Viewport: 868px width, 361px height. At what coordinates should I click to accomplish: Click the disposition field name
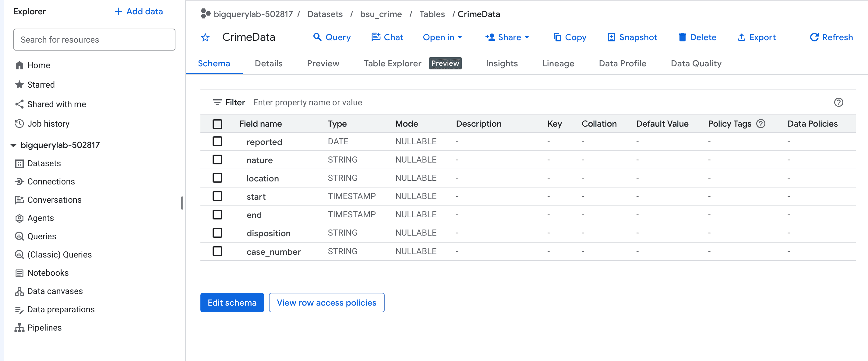click(x=268, y=233)
